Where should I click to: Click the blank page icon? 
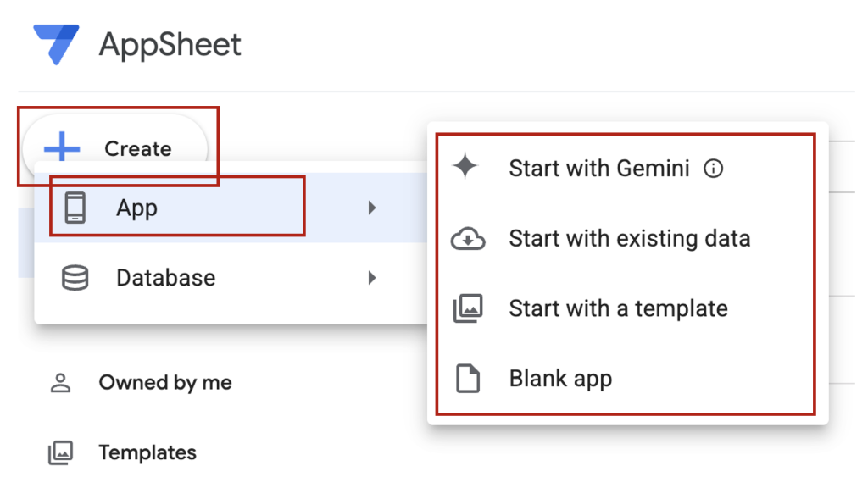click(467, 378)
